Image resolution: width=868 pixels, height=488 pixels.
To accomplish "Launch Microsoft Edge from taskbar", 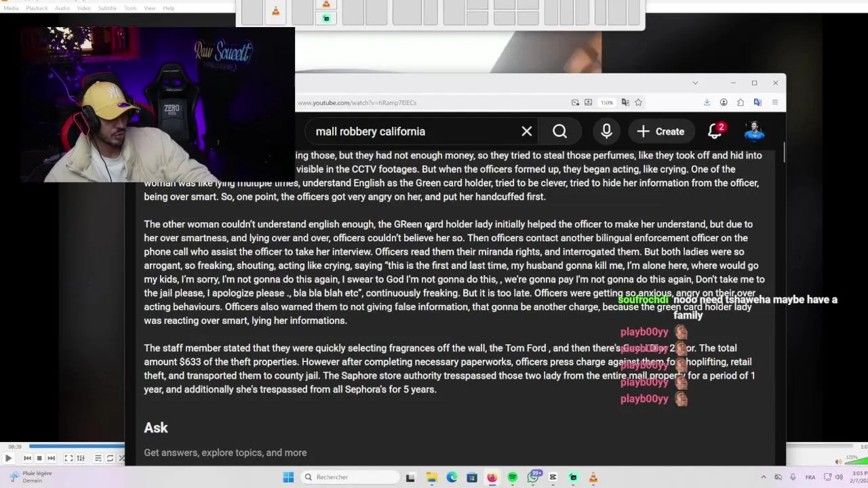I will (x=452, y=477).
